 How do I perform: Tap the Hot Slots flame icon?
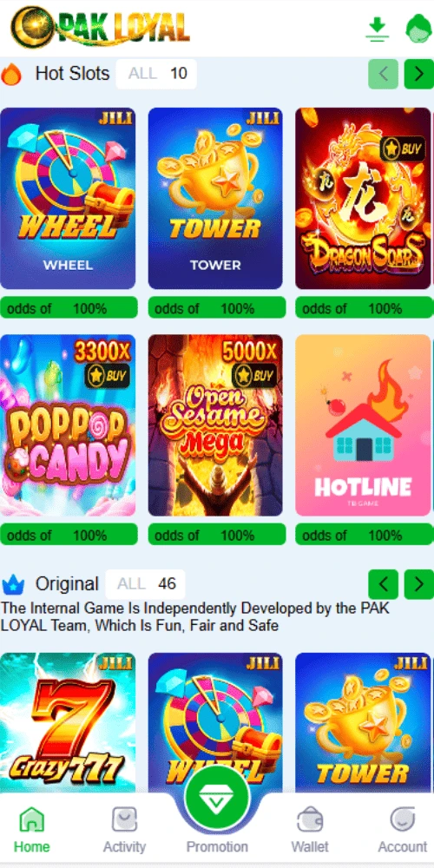[11, 74]
